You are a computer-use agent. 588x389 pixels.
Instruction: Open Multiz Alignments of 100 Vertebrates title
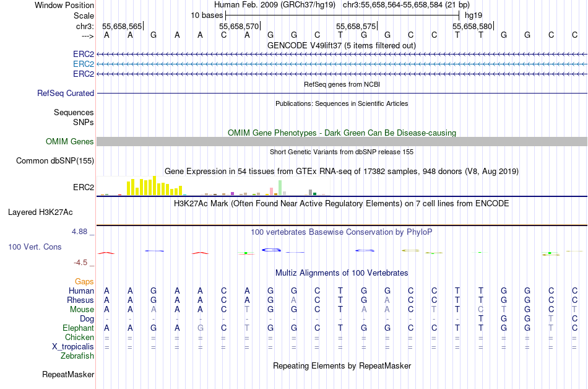click(x=342, y=273)
